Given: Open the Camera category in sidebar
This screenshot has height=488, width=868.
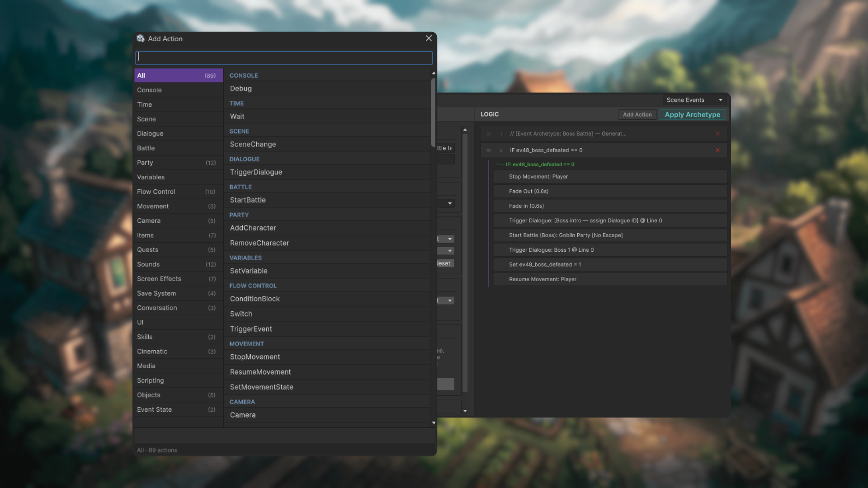Looking at the screenshot, I should [179, 221].
